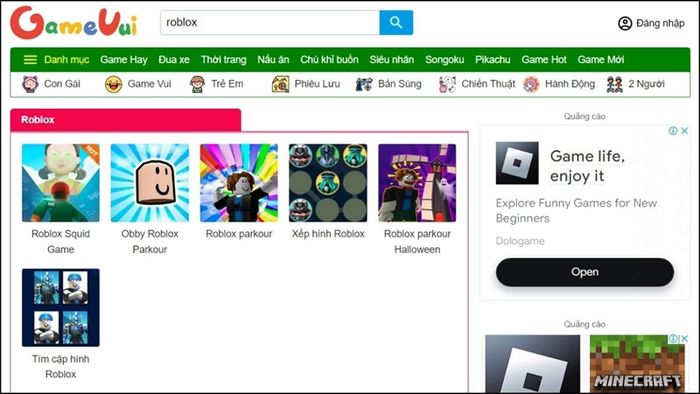Screen dimensions: 700x394
Task: Click the 2 Người two-player icon
Action: coord(615,84)
